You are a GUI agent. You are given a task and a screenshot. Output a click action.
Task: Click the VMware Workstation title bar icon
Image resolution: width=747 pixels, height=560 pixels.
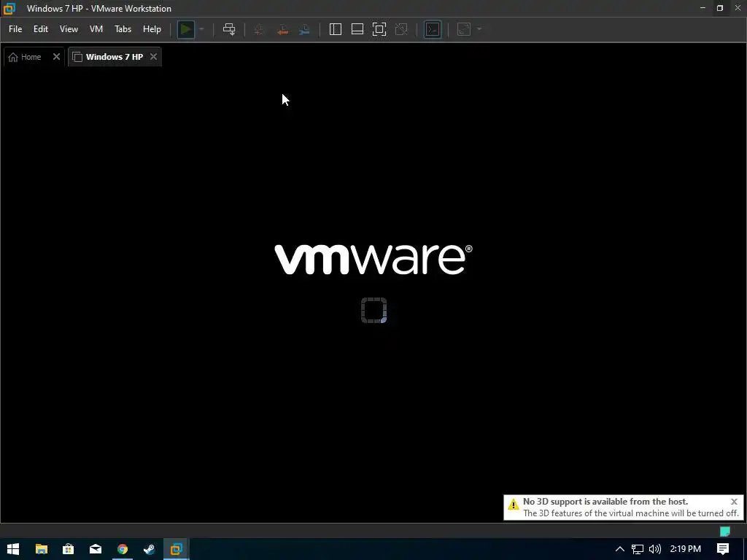[9, 8]
